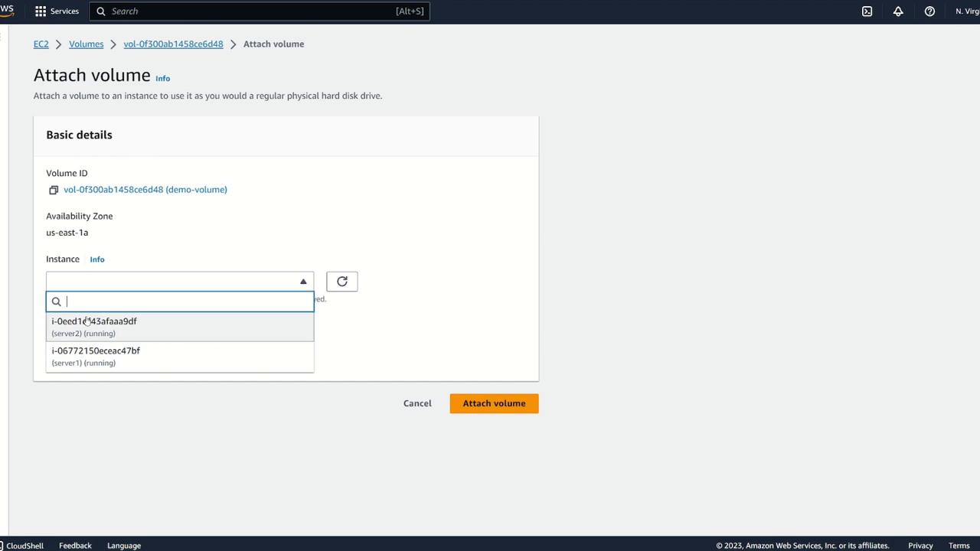Click the Attach volume breadcrumb text
The image size is (980, 551).
(x=273, y=44)
